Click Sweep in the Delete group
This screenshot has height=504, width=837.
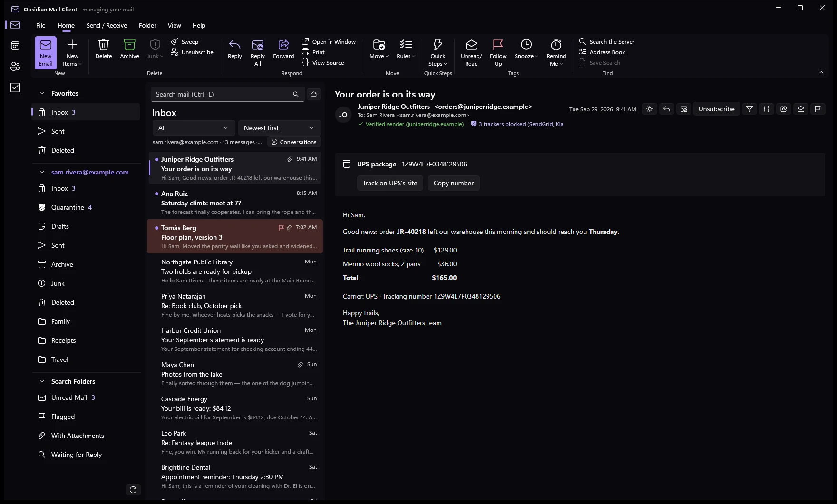click(185, 42)
